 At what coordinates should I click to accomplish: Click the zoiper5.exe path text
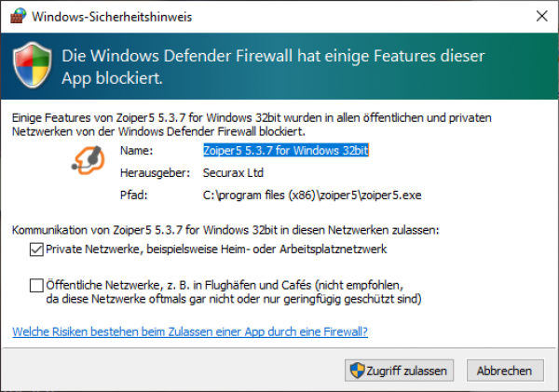click(312, 196)
